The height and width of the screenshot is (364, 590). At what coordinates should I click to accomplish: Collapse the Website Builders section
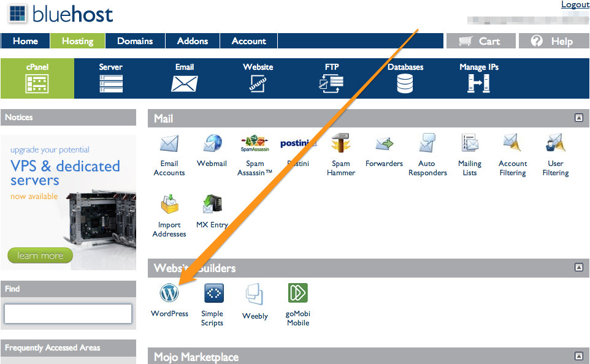click(x=579, y=267)
